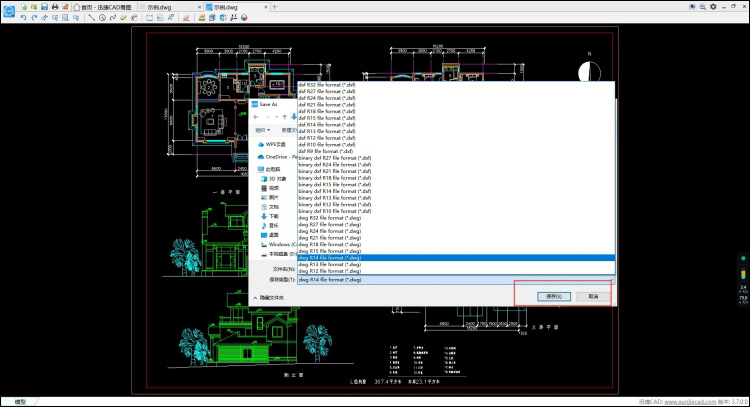
Task: Click the Redo arrow icon
Action: click(x=34, y=18)
